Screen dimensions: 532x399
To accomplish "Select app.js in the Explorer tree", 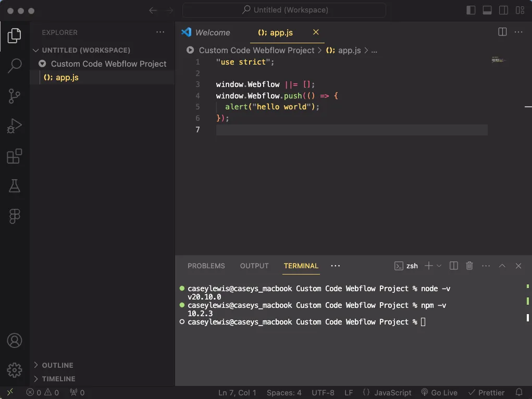I will pos(67,77).
